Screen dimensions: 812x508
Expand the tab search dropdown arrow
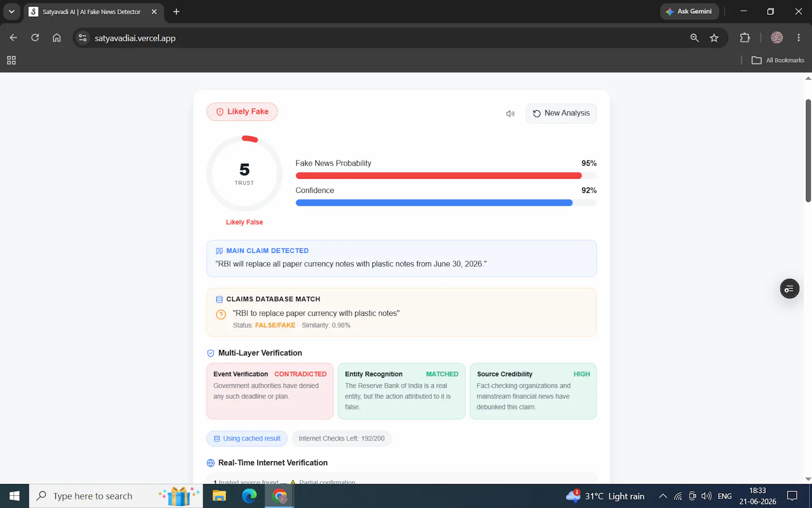pos(11,11)
